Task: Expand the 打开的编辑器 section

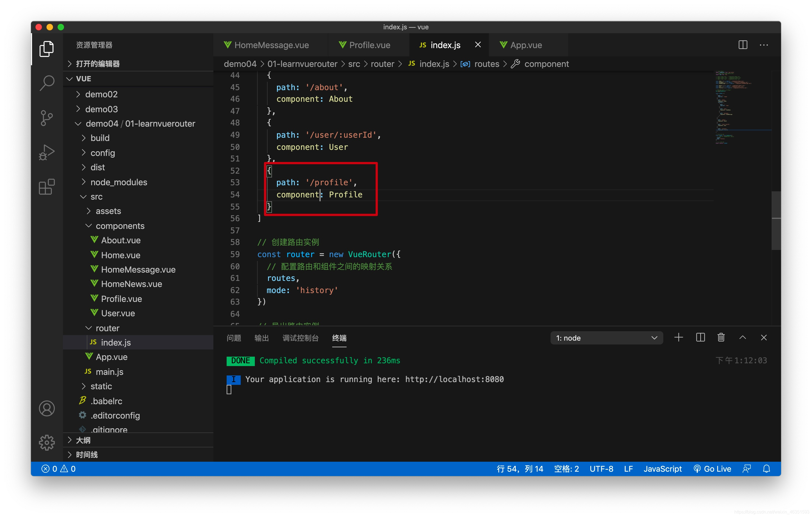Action: [x=138, y=64]
